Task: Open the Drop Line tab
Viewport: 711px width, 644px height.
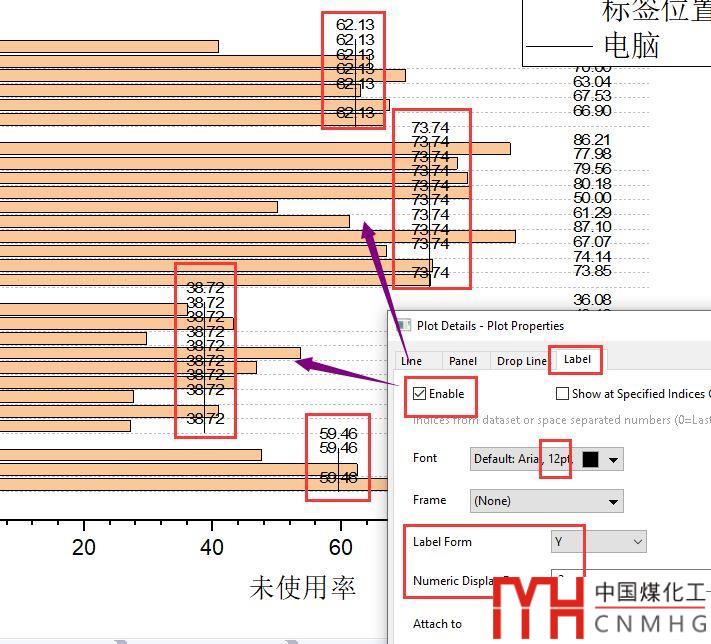Action: pos(521,361)
